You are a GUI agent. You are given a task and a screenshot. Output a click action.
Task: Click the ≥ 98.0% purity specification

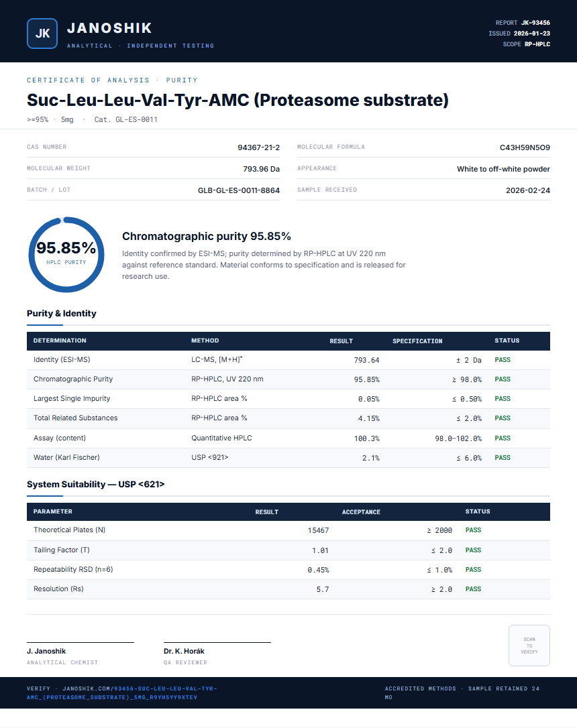point(467,380)
